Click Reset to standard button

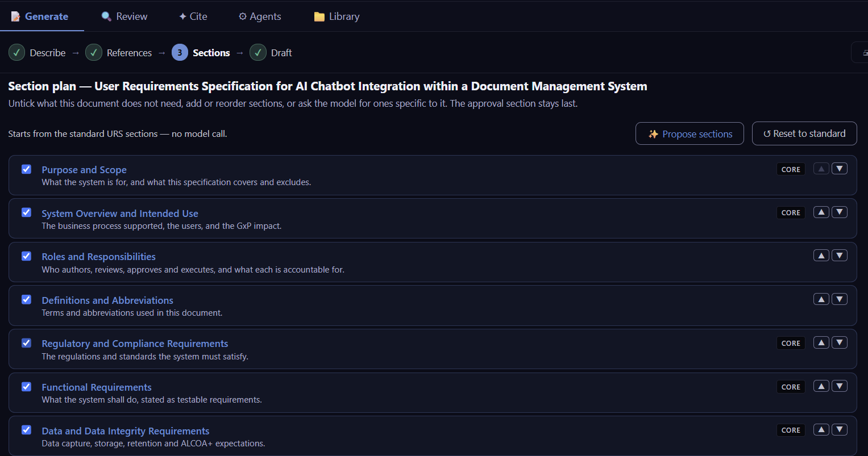(x=804, y=133)
